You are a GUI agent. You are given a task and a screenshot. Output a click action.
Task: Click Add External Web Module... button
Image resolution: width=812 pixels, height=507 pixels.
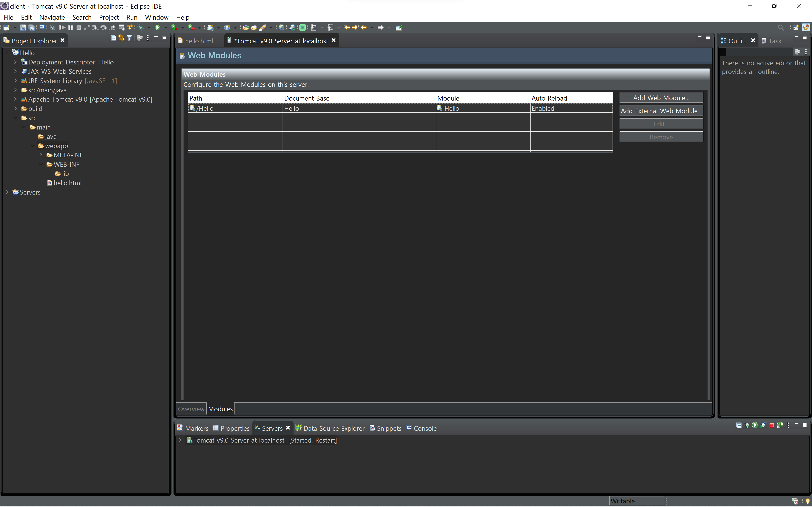click(661, 111)
